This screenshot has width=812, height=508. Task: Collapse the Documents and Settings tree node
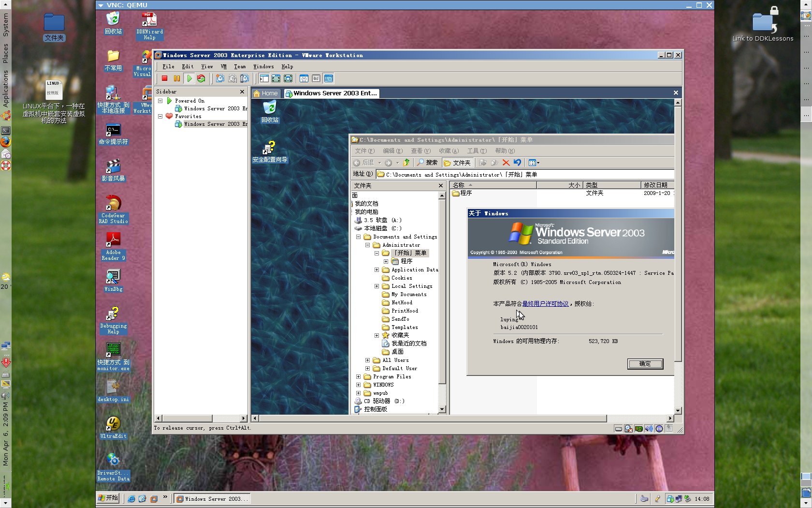[358, 237]
